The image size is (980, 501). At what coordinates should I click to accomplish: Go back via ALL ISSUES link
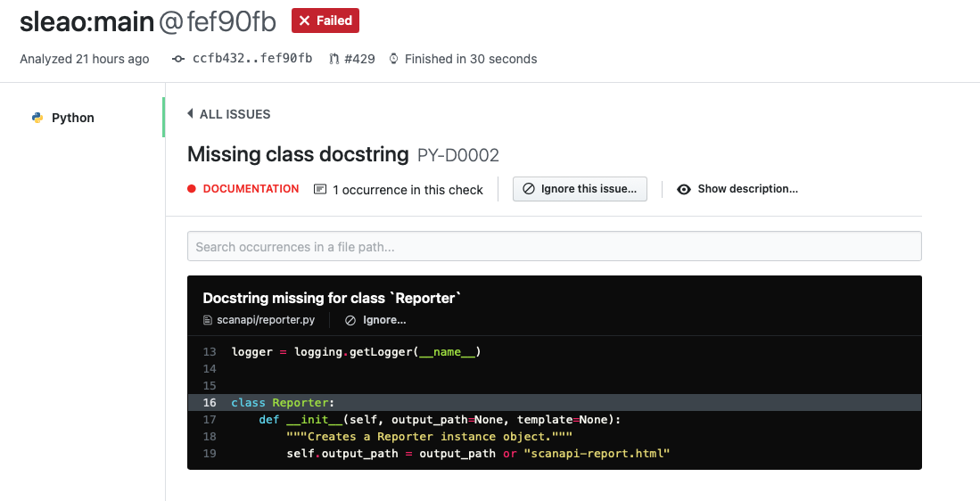click(235, 114)
